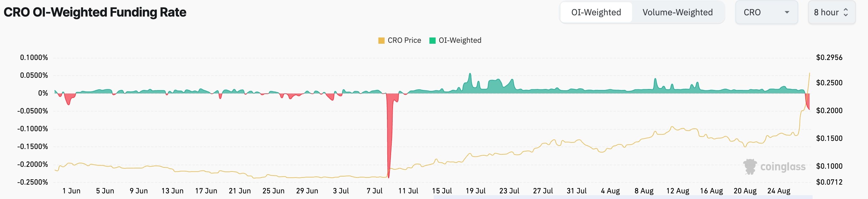Viewport: 868px width, 199px height.
Task: Expand the 8 hour interval selector
Action: pos(831,12)
